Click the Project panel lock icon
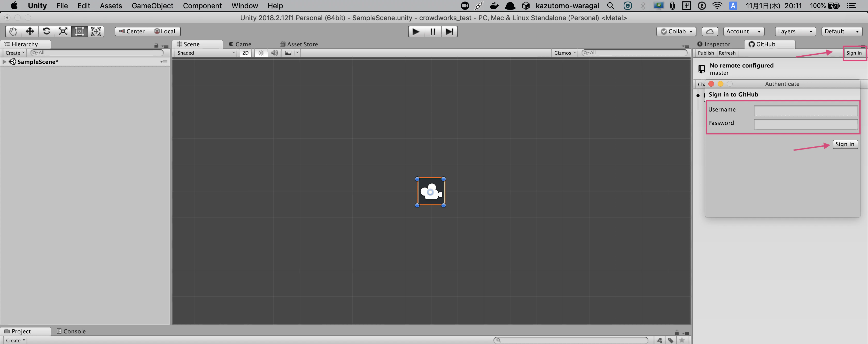Image resolution: width=868 pixels, height=344 pixels. click(677, 333)
